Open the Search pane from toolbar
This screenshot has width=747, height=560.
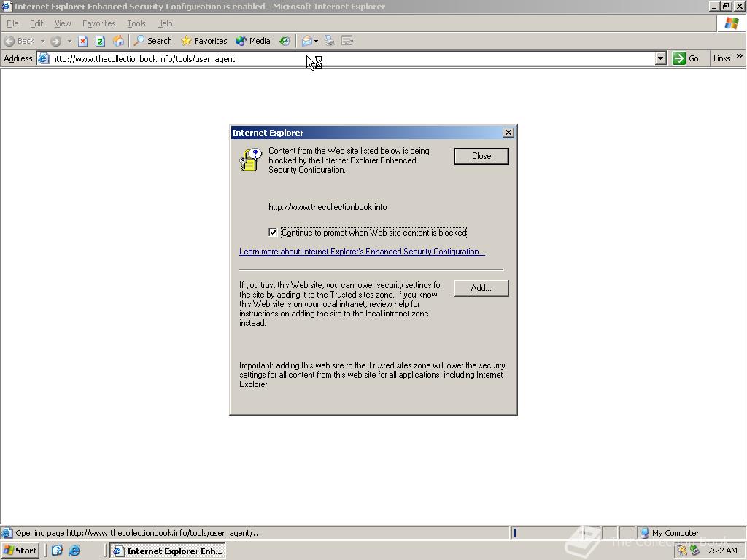153,41
